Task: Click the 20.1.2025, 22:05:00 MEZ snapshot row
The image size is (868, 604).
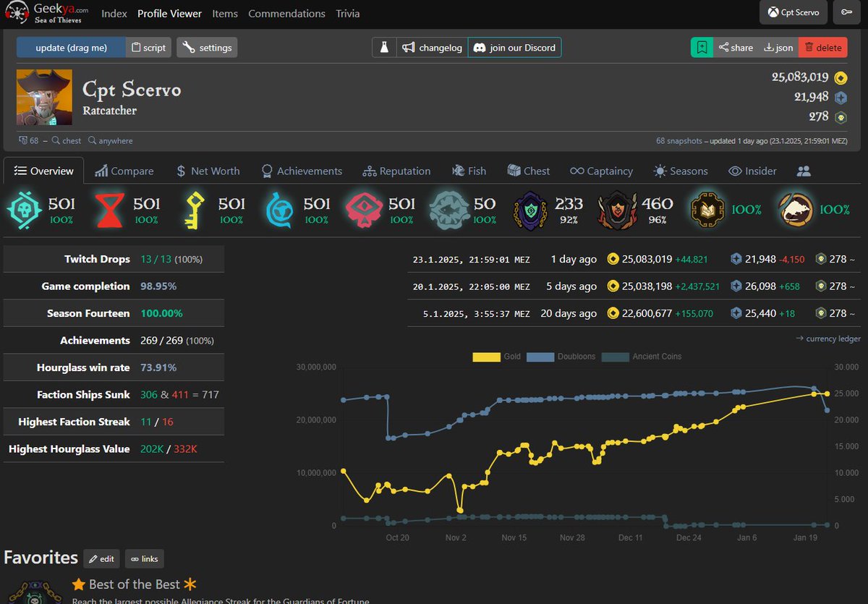Action: point(634,286)
